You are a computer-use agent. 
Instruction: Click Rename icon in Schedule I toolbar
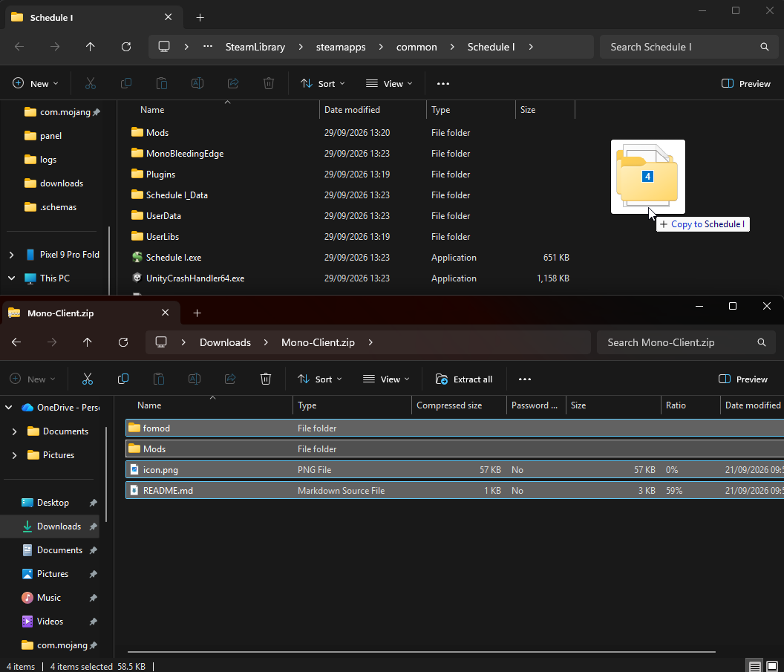click(197, 83)
